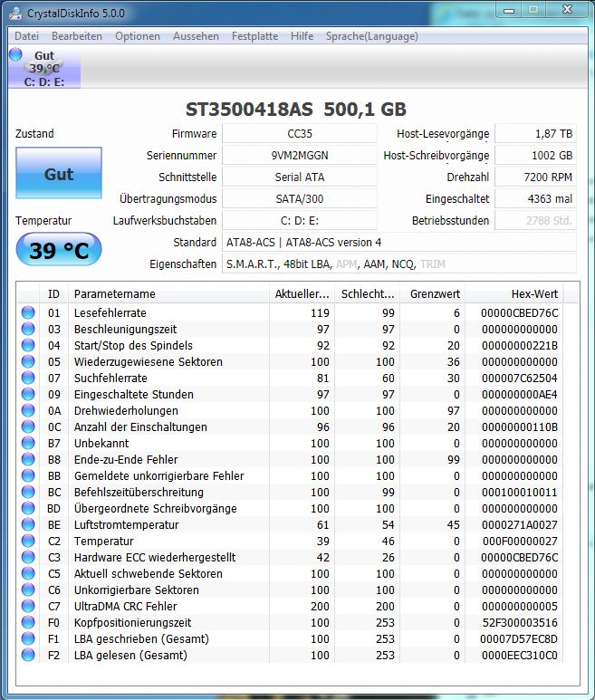Open the Datei menu
The height and width of the screenshot is (700, 595).
(27, 36)
